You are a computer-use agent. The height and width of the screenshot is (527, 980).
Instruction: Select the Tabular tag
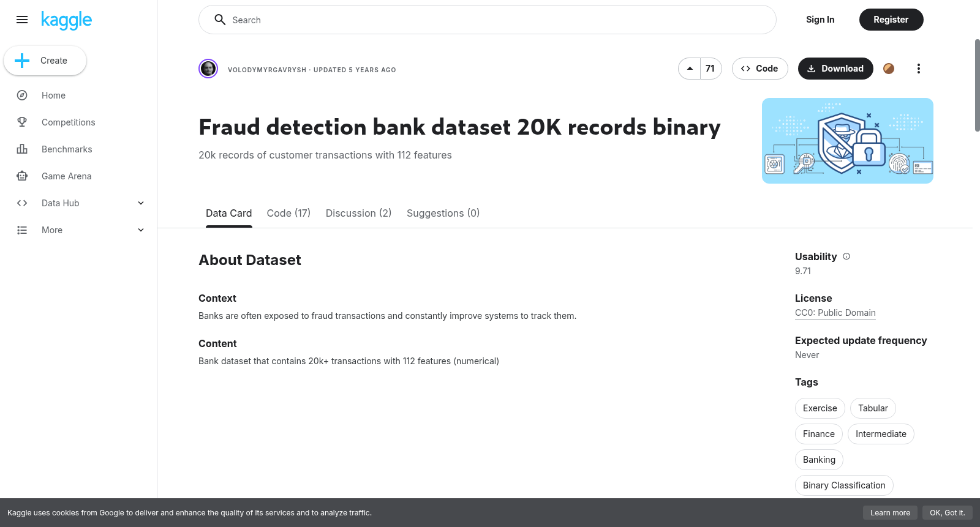(x=873, y=408)
